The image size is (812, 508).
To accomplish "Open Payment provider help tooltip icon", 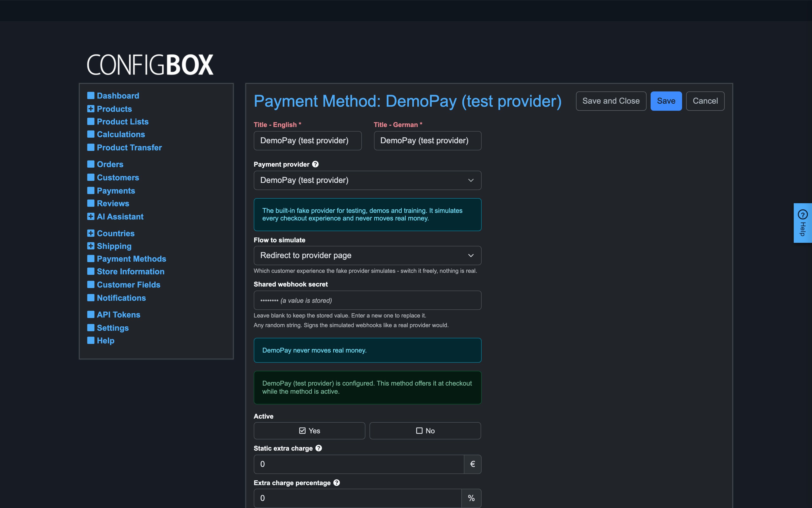I will click(x=315, y=164).
